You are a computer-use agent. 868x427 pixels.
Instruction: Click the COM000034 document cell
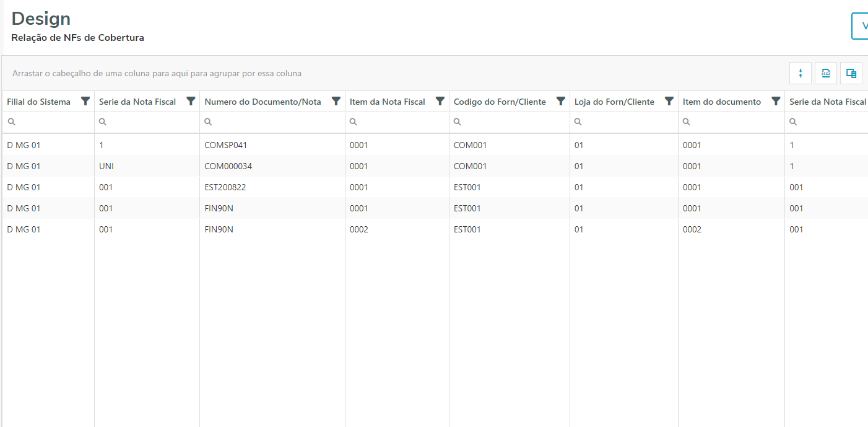click(228, 166)
